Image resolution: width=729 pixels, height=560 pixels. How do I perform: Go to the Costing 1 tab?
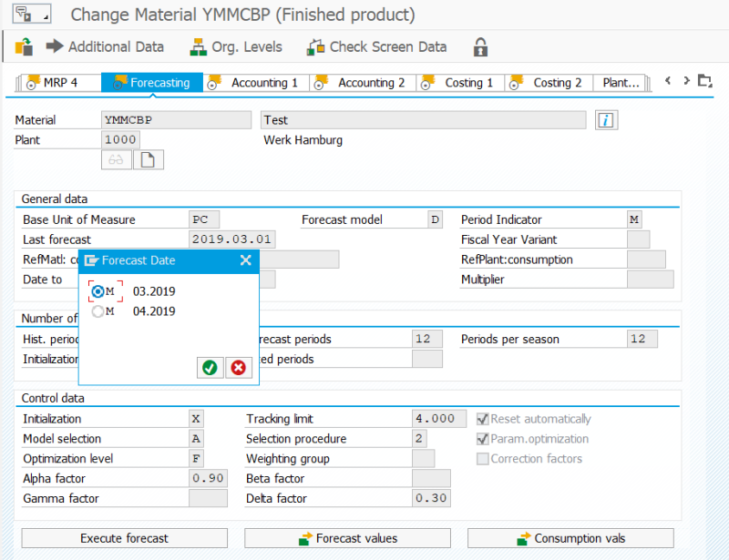461,83
